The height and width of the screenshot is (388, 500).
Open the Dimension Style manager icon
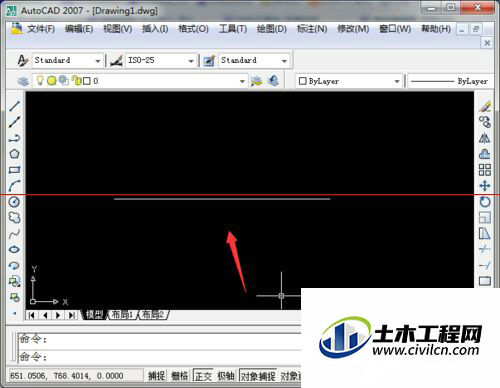(x=116, y=61)
